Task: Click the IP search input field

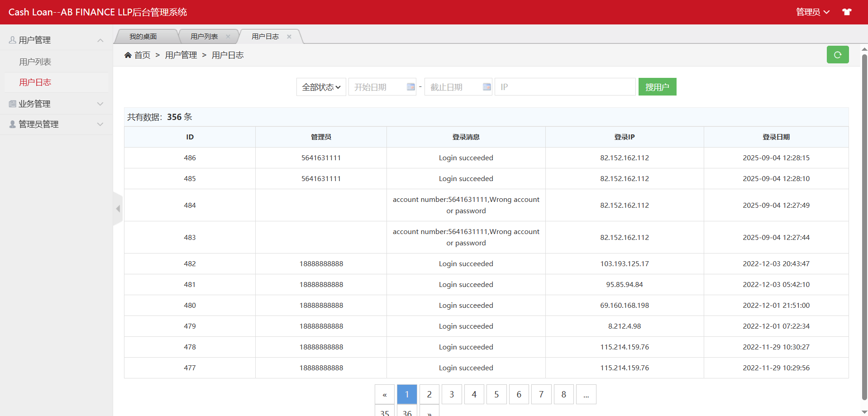Action: [565, 87]
